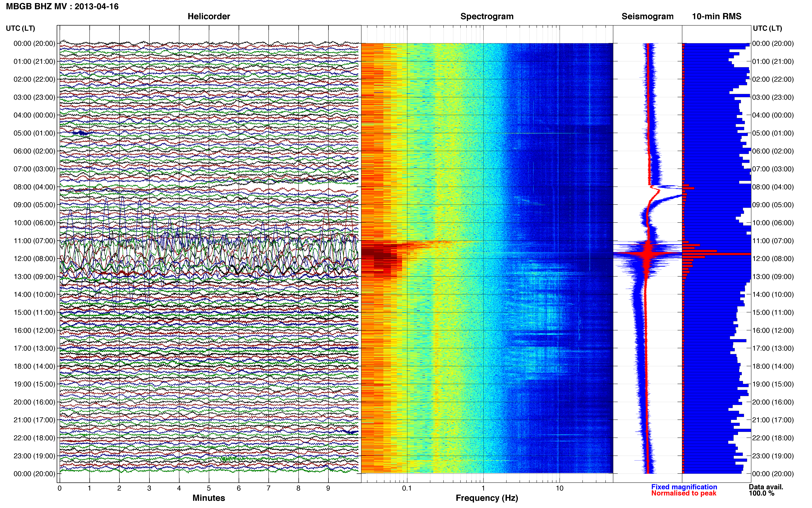Click the 100.0 % availability value

[x=761, y=493]
